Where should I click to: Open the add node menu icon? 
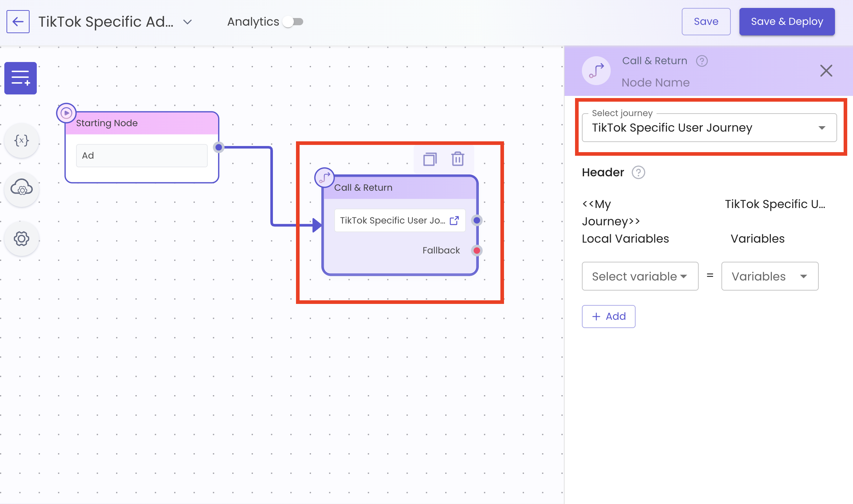click(21, 78)
